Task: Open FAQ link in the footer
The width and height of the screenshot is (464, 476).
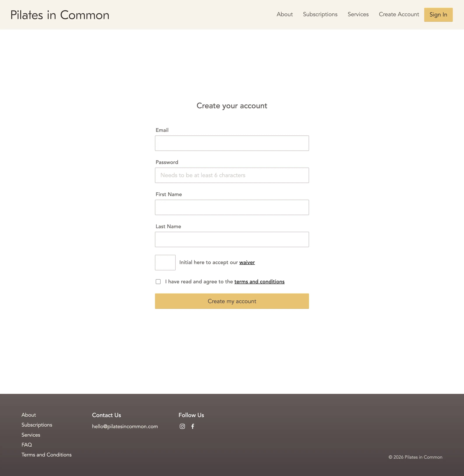Action: pos(27,445)
